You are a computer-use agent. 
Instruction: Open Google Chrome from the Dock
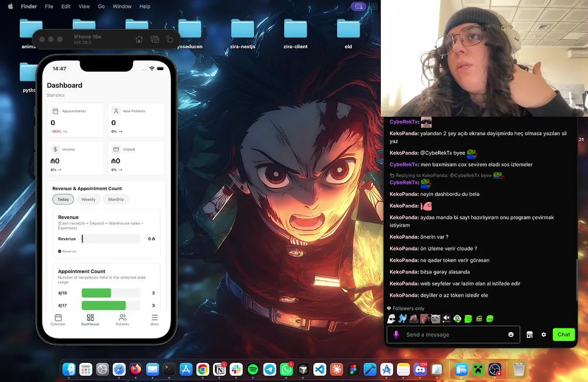click(202, 370)
